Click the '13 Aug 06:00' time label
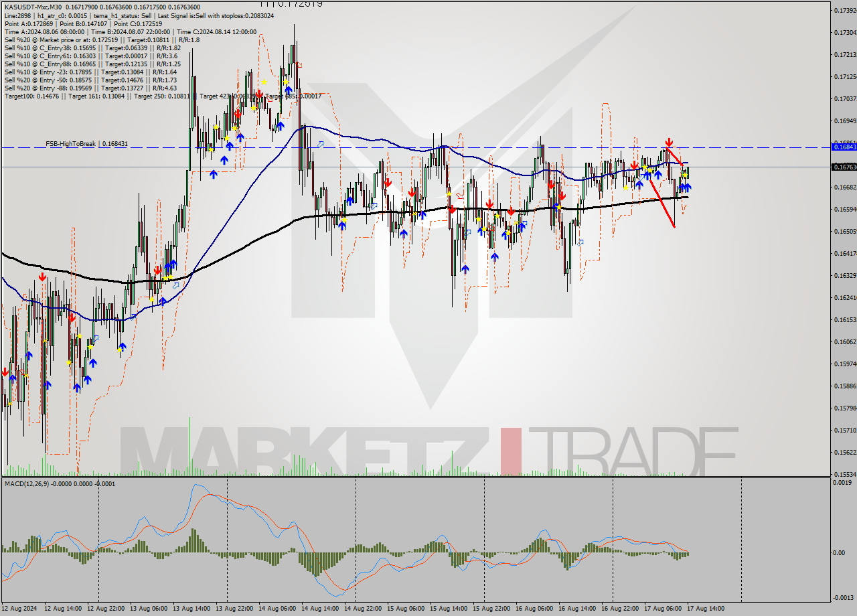This screenshot has height=616, width=857. pyautogui.click(x=149, y=609)
